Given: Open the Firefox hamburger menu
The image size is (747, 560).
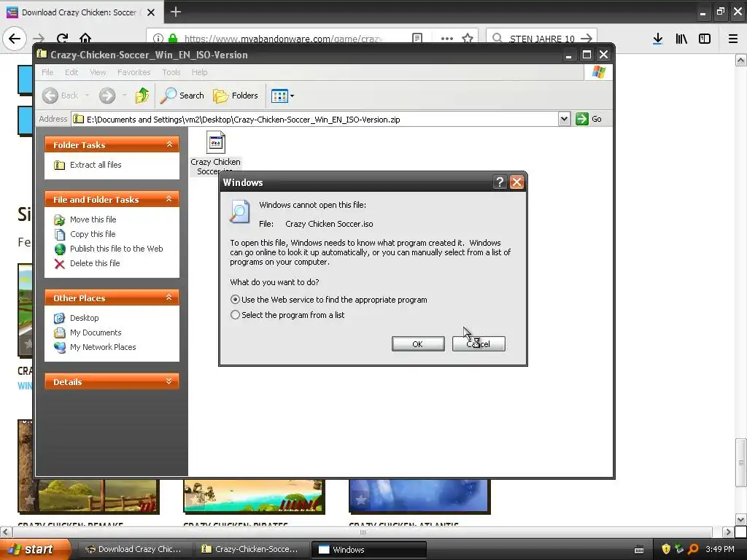Looking at the screenshot, I should 732,39.
